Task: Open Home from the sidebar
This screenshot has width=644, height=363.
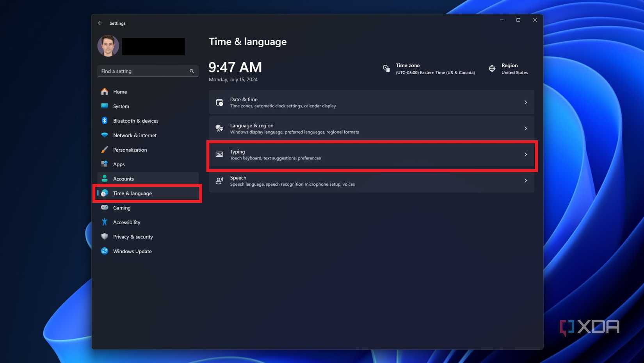Action: (x=119, y=91)
